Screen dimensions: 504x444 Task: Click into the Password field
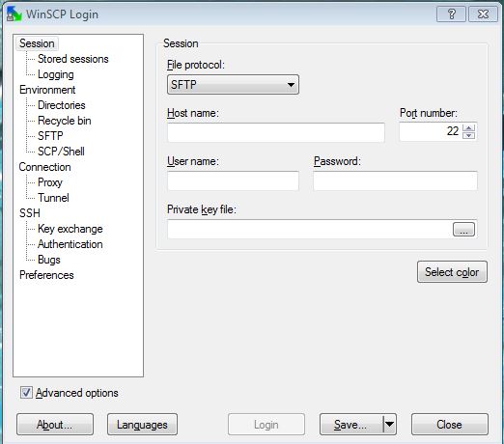[395, 180]
